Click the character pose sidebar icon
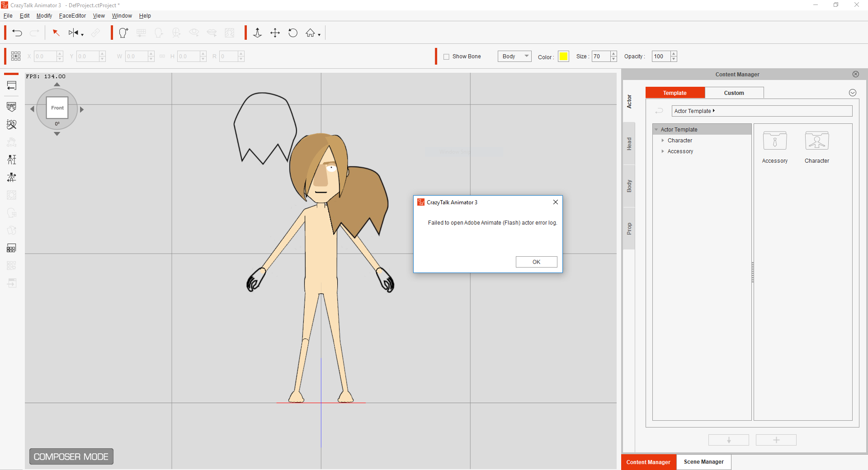Image resolution: width=868 pixels, height=470 pixels. tap(12, 177)
